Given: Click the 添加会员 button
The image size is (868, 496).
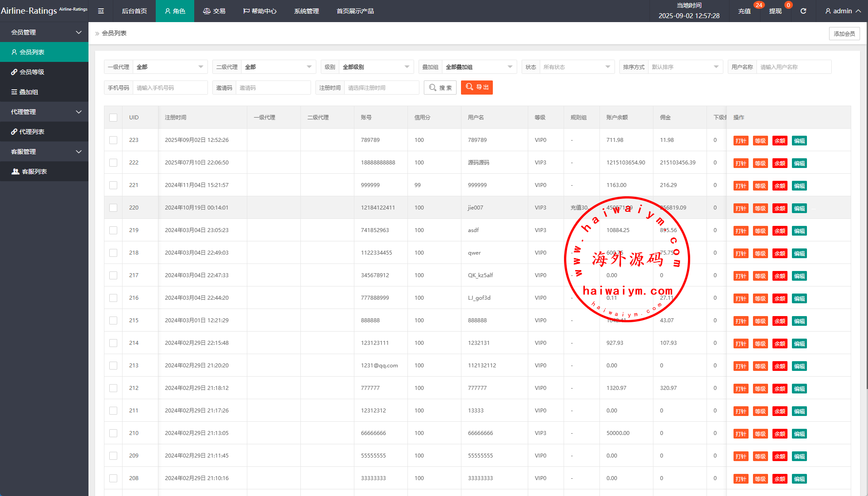Looking at the screenshot, I should tap(844, 34).
